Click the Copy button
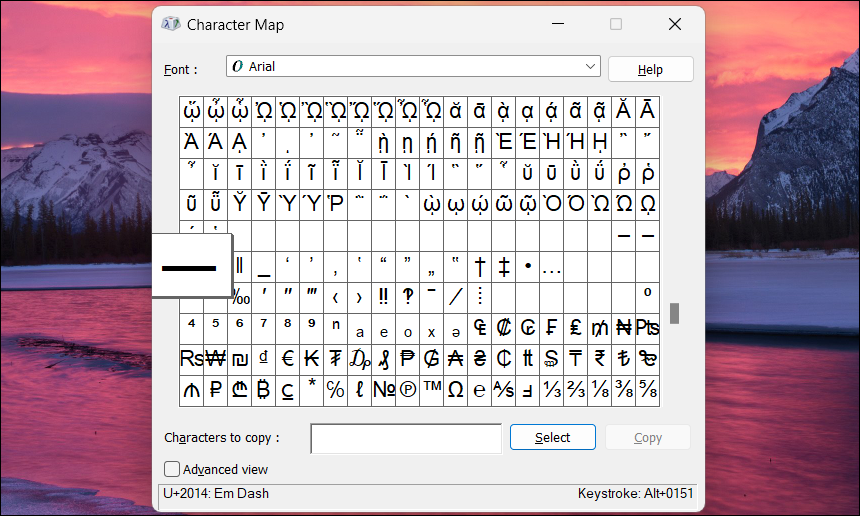860x516 pixels. pos(647,438)
